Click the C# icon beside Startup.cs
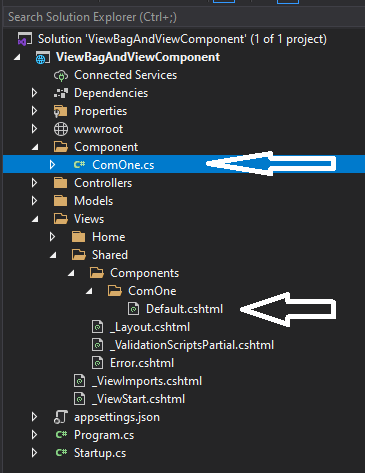The height and width of the screenshot is (473, 365). 61,453
